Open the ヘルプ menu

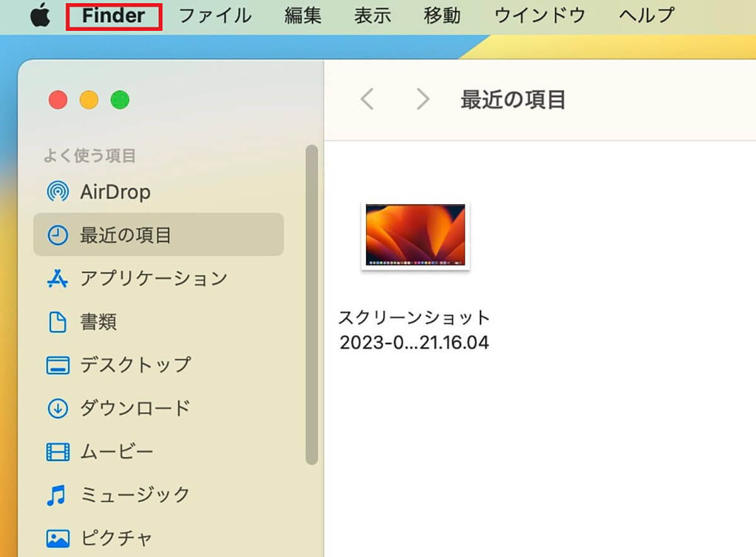click(x=646, y=16)
